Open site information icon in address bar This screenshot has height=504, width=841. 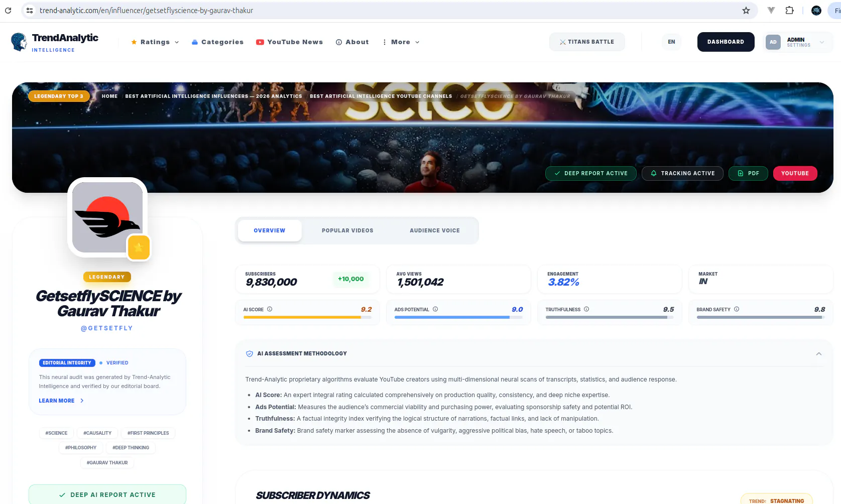click(x=30, y=10)
